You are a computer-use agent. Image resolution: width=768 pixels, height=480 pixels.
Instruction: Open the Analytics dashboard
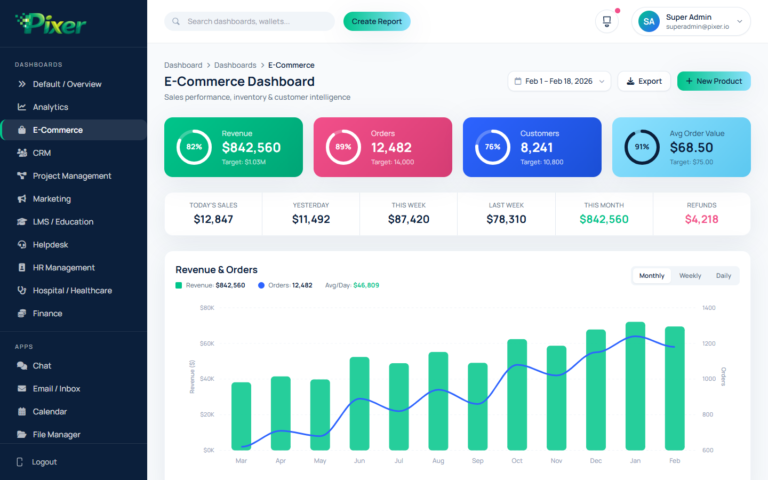(x=73, y=107)
